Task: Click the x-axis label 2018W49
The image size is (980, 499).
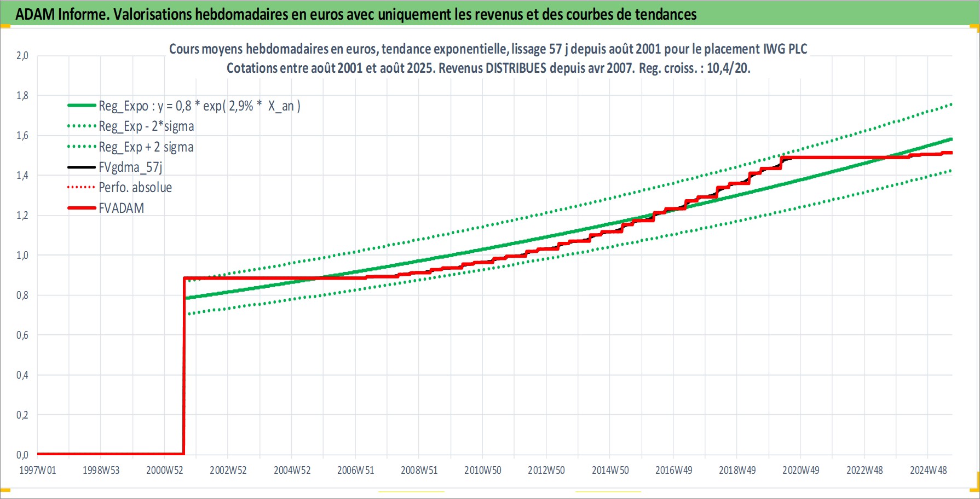Action: (x=737, y=470)
